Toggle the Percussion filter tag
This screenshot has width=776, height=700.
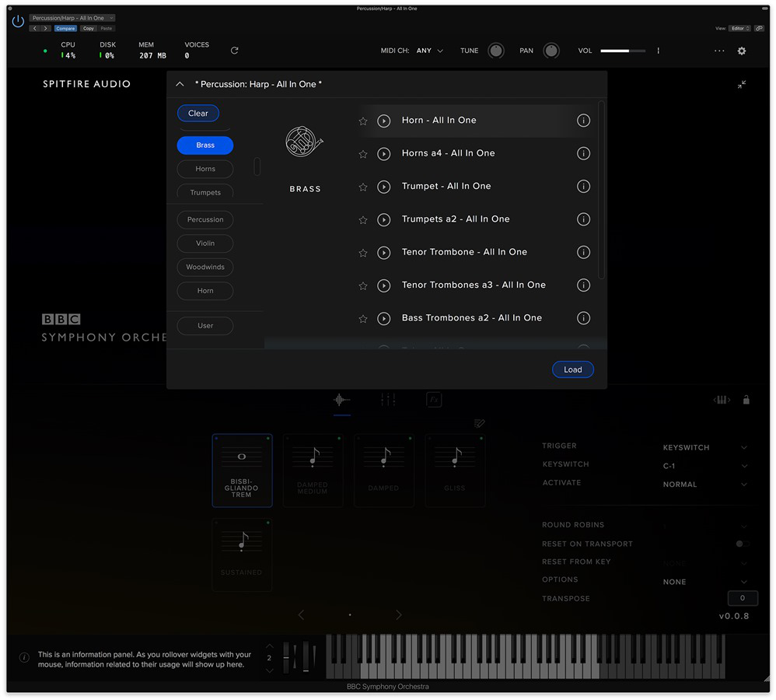(x=205, y=219)
